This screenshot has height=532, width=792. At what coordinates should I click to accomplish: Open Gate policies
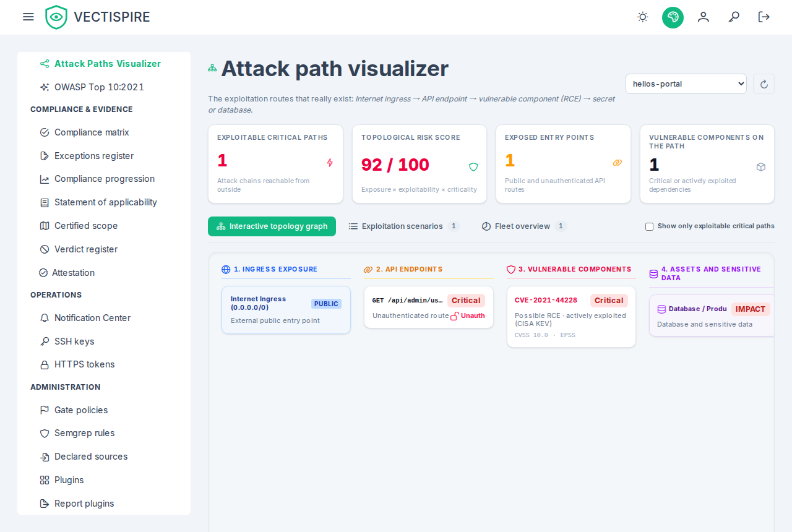(104, 410)
